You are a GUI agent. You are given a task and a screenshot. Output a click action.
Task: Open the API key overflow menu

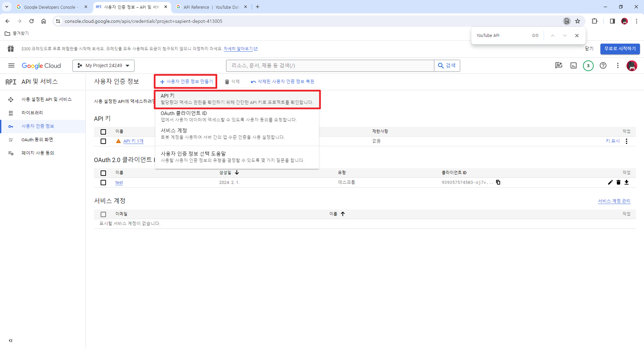click(627, 141)
